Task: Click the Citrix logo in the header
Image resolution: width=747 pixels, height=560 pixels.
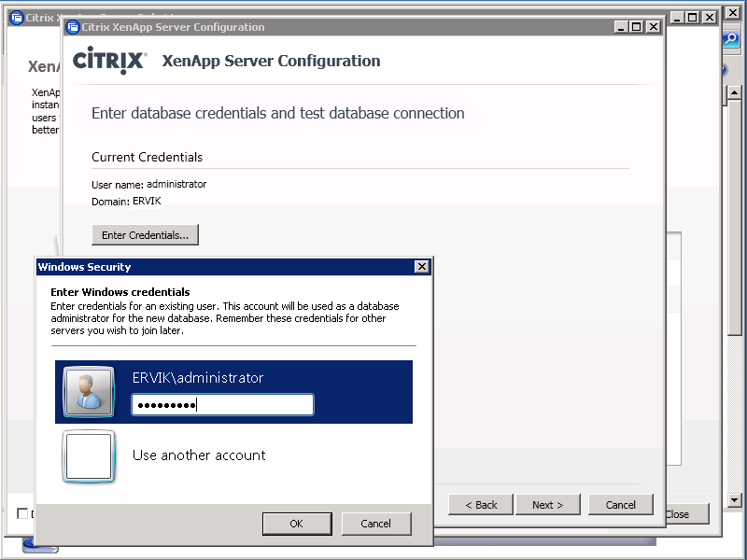Action: pos(109,62)
